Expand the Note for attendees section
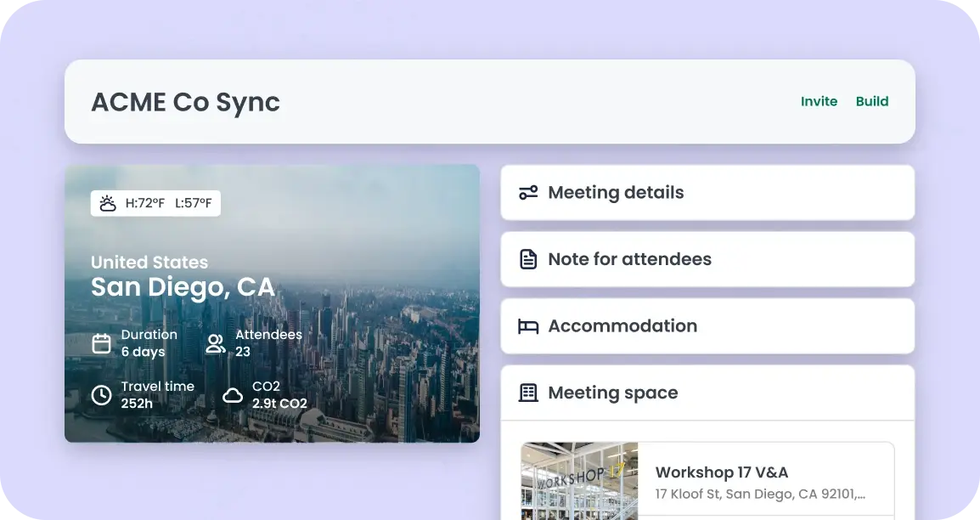The image size is (980, 520). point(707,259)
